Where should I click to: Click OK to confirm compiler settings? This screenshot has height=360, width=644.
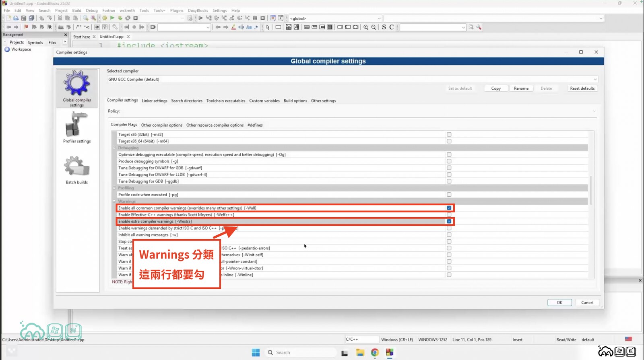(x=559, y=302)
